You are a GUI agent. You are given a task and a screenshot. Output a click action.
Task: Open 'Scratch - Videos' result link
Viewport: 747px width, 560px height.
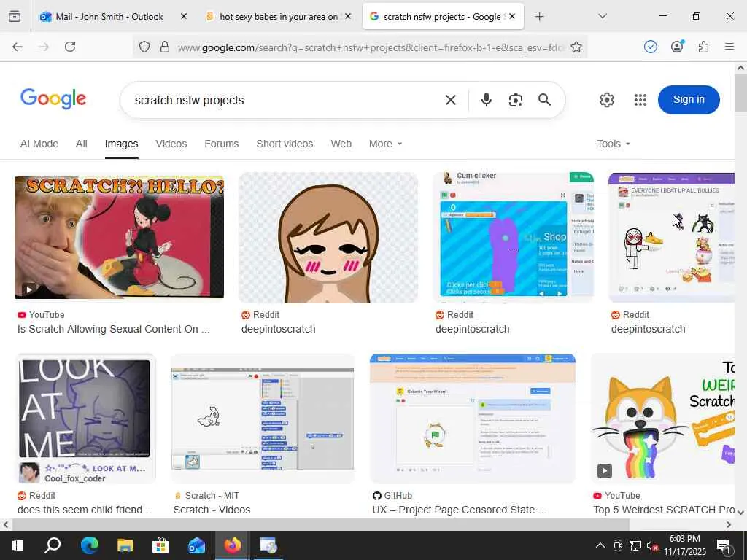pos(212,510)
